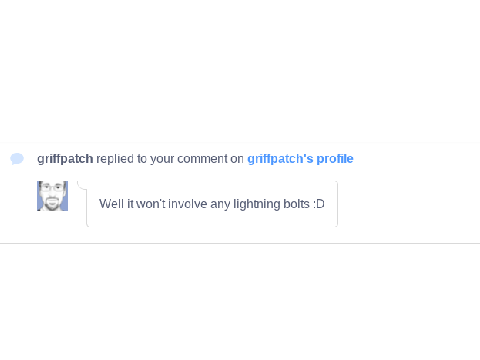Click the word 'replied' in the notification

[x=115, y=159]
